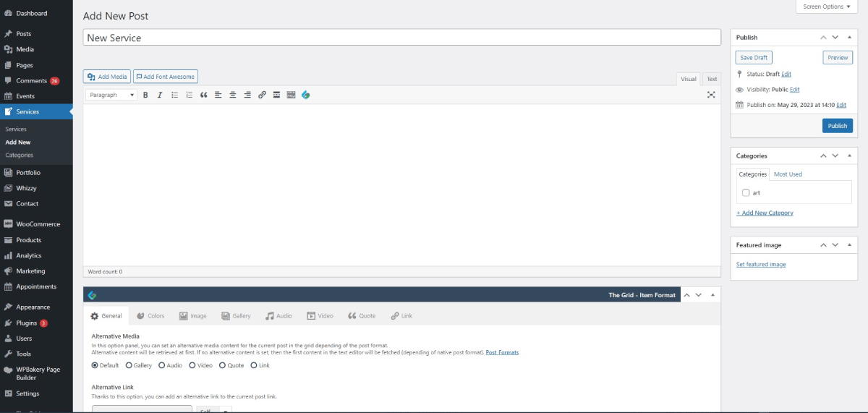Move Featured image panel up
This screenshot has width=868, height=413.
pos(823,245)
